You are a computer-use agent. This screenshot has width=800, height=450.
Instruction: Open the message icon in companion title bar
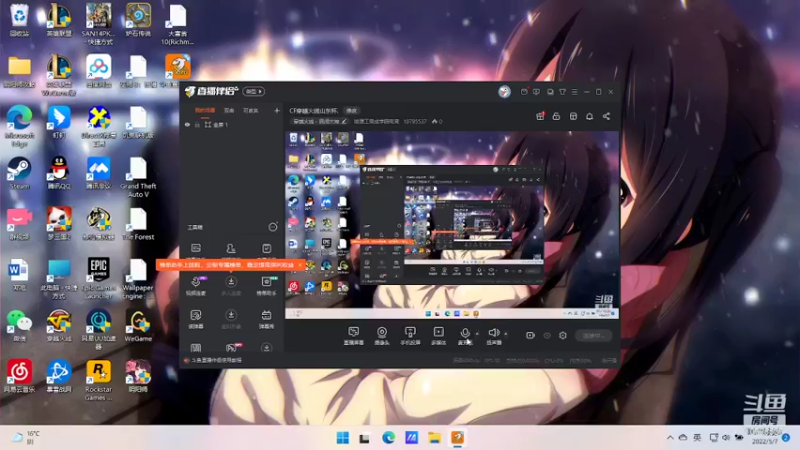(x=536, y=92)
